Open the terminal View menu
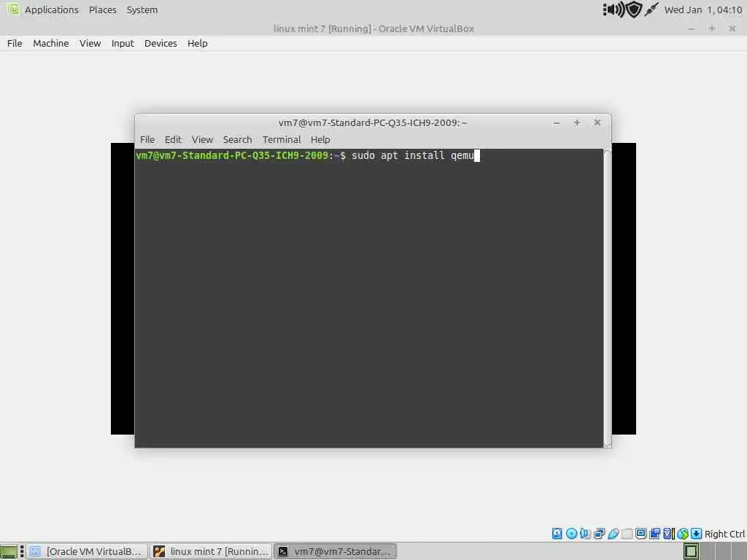The height and width of the screenshot is (560, 747). [x=202, y=139]
